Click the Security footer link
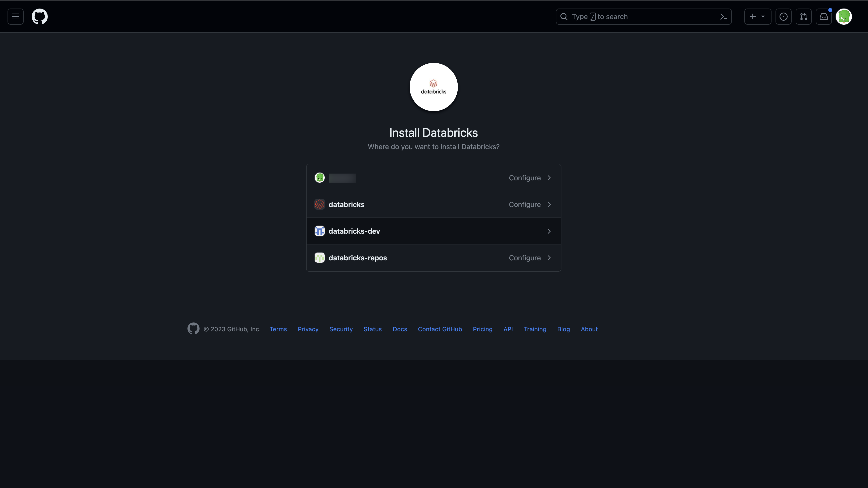This screenshot has height=488, width=868. click(341, 329)
